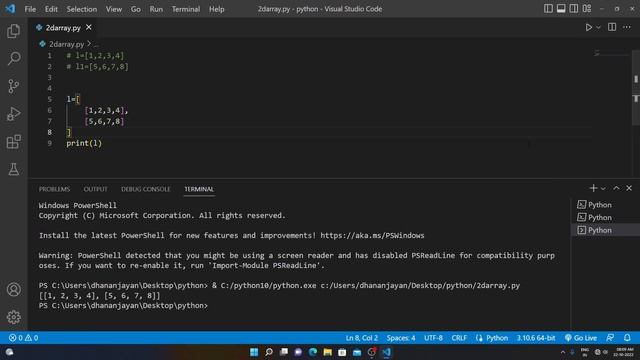Open the Testing flask view

(13, 169)
